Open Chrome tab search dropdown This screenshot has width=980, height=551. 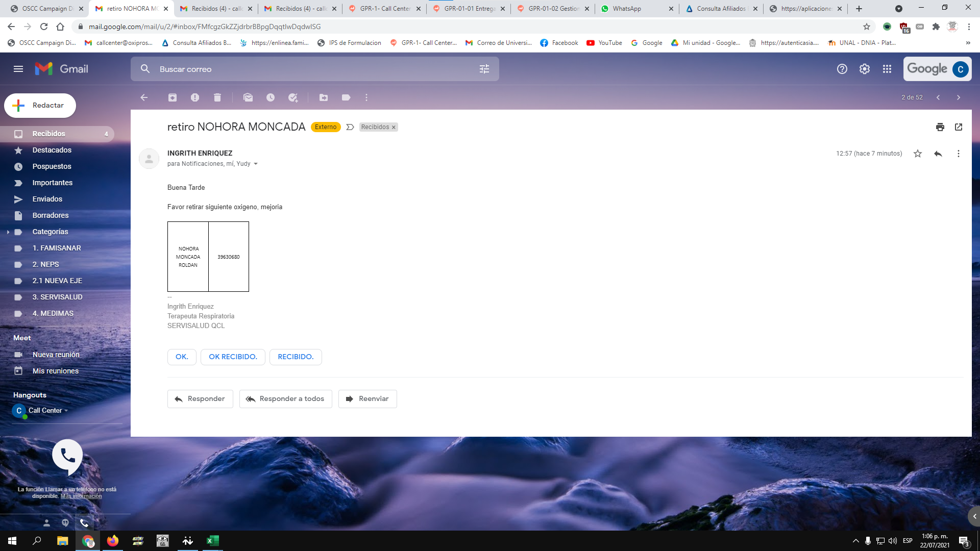tap(899, 9)
